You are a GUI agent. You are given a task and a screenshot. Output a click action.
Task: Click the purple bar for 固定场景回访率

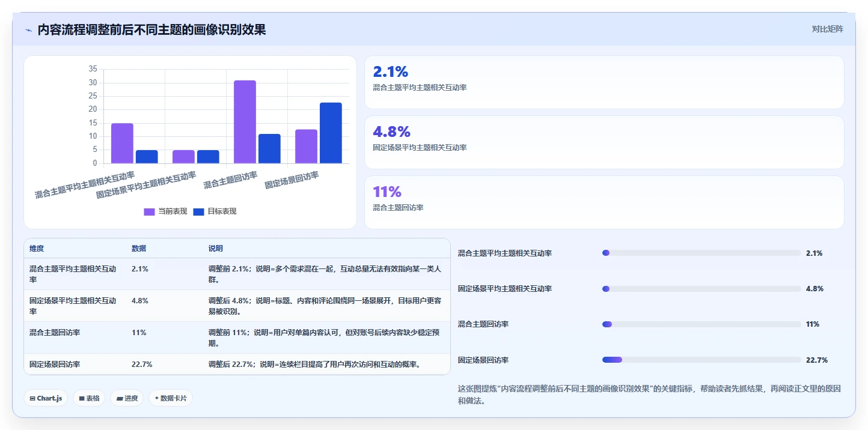[306, 147]
